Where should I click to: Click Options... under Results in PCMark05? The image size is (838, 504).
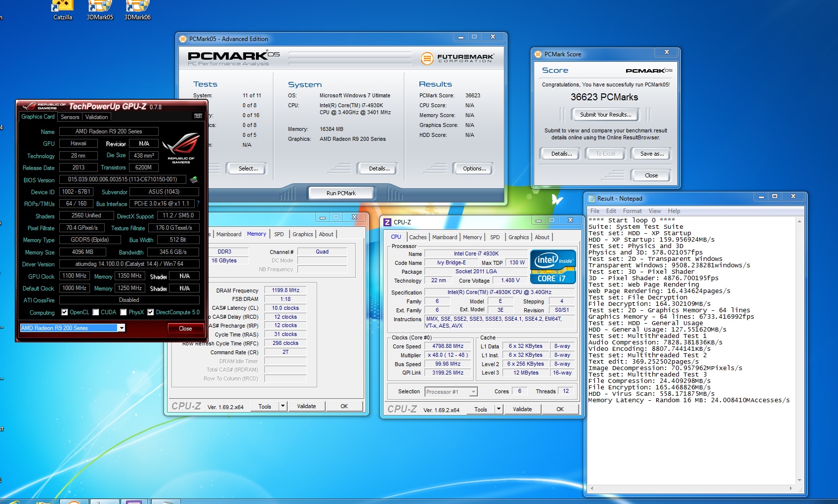[x=474, y=168]
